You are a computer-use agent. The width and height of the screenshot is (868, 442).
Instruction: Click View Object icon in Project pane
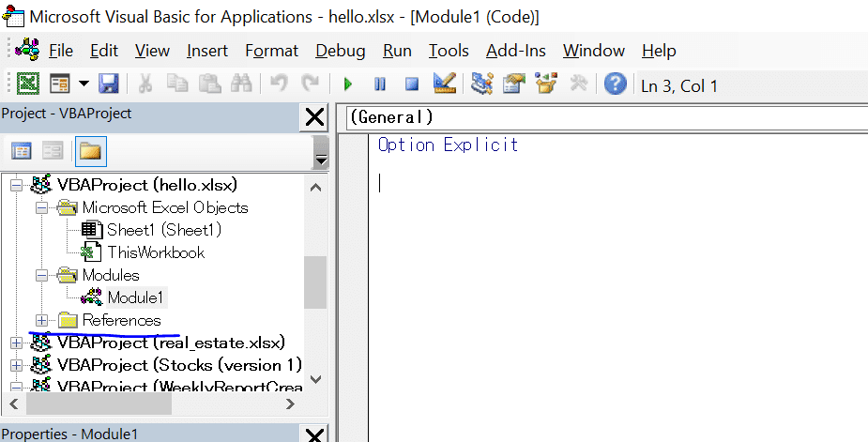coord(53,151)
